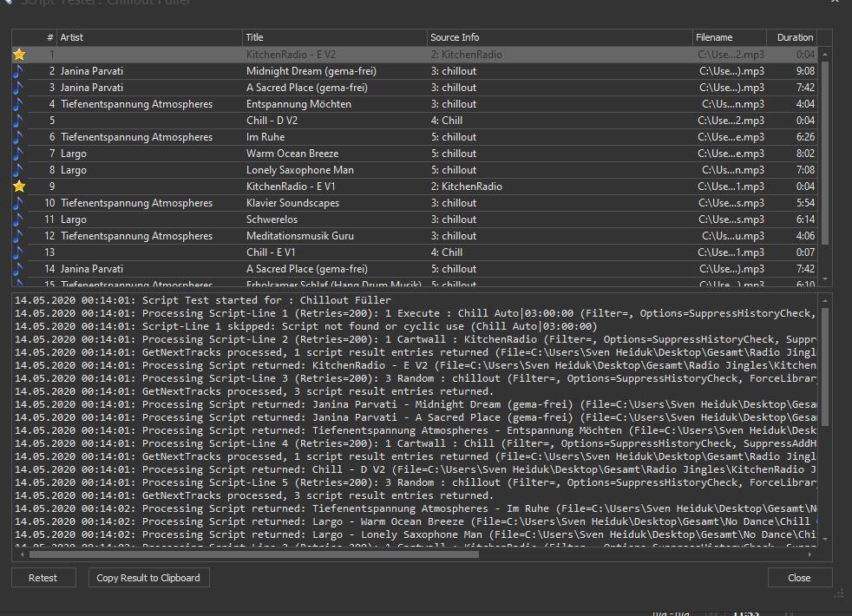Viewport: 852px width, 616px height.
Task: Click log line 'Processing Script-Line 4'
Action: 416,444
